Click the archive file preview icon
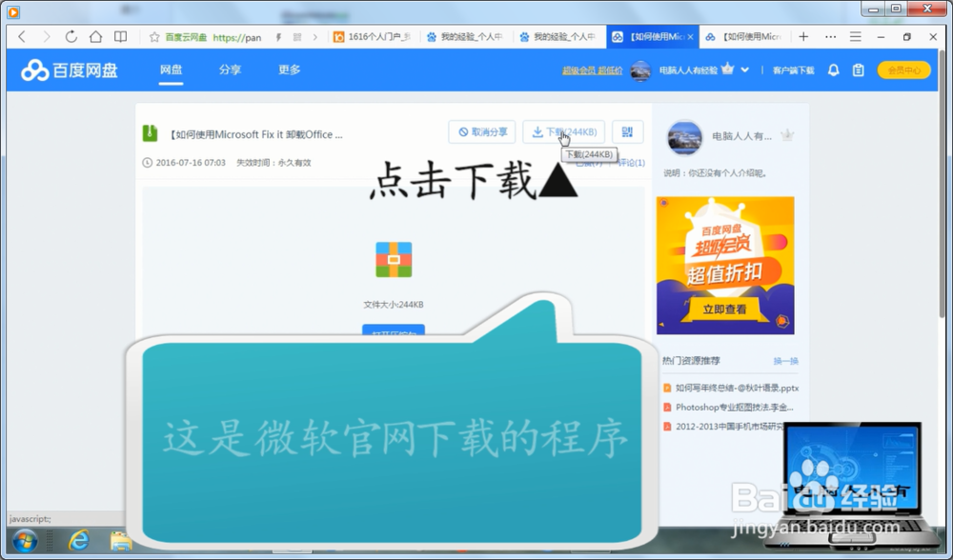Screen dimensions: 953x560 pos(394,259)
